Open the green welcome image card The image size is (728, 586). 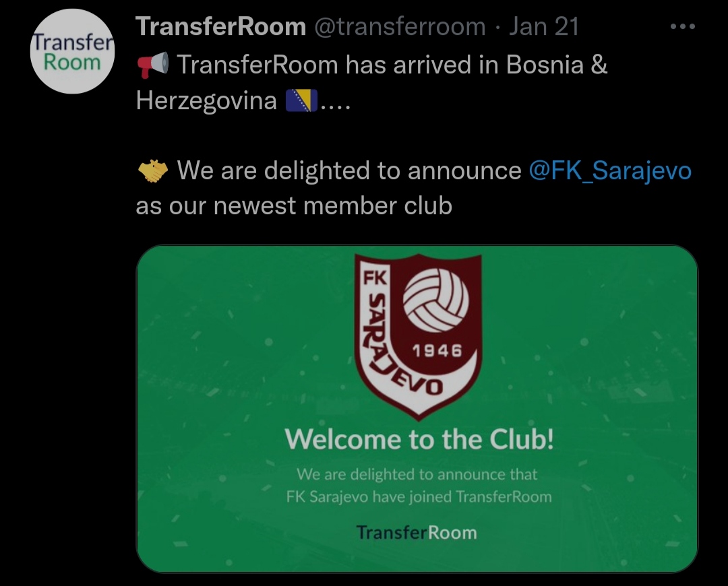point(417,409)
